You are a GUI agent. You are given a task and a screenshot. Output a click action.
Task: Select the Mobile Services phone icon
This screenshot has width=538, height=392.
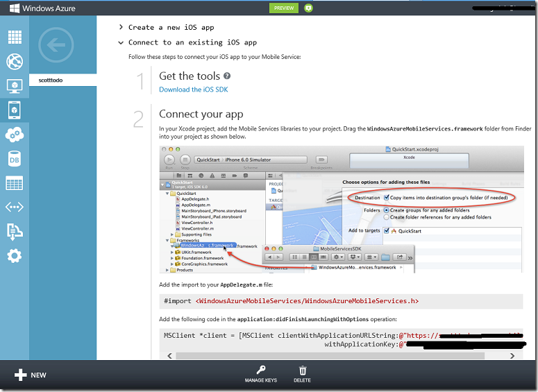14,110
